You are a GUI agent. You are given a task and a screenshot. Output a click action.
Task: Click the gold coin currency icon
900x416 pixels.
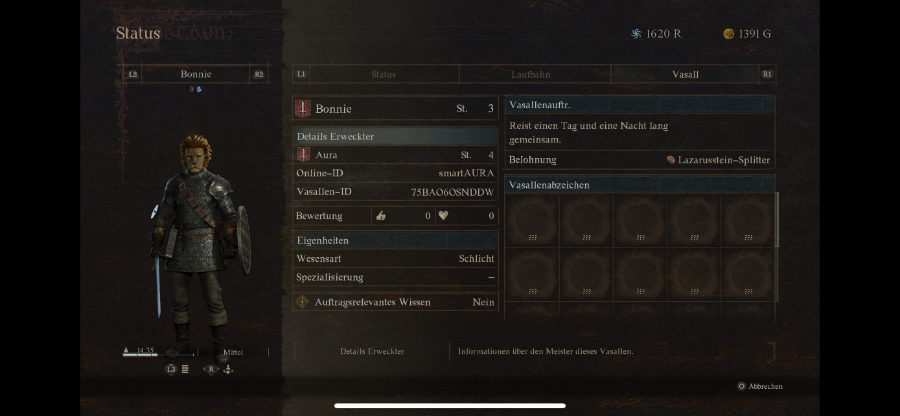728,34
